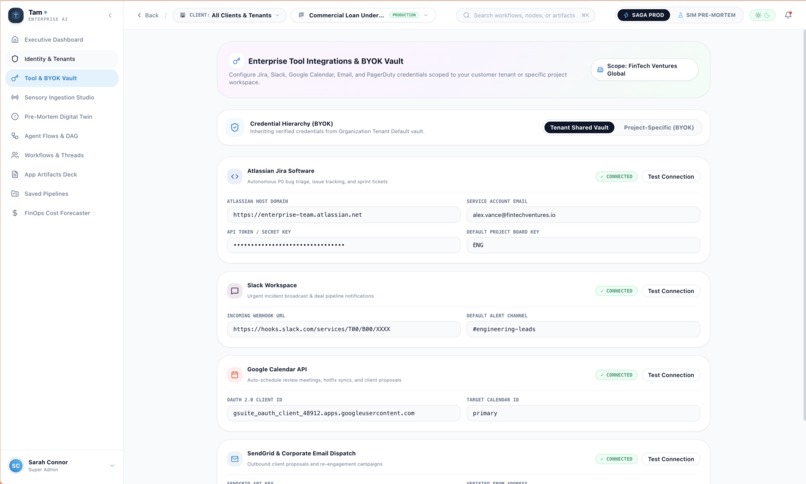Open the Commercial Loan Under... project dropdown
This screenshot has height=484, width=806.
click(363, 15)
